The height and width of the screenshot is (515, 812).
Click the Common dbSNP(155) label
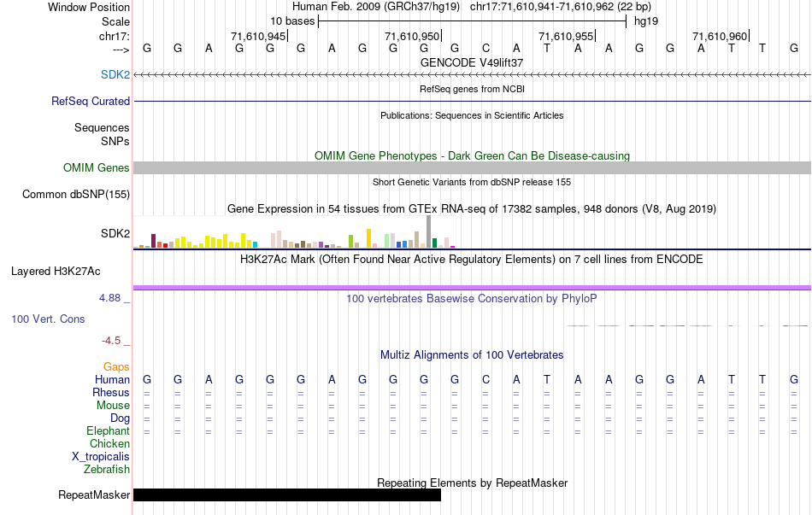click(x=75, y=194)
